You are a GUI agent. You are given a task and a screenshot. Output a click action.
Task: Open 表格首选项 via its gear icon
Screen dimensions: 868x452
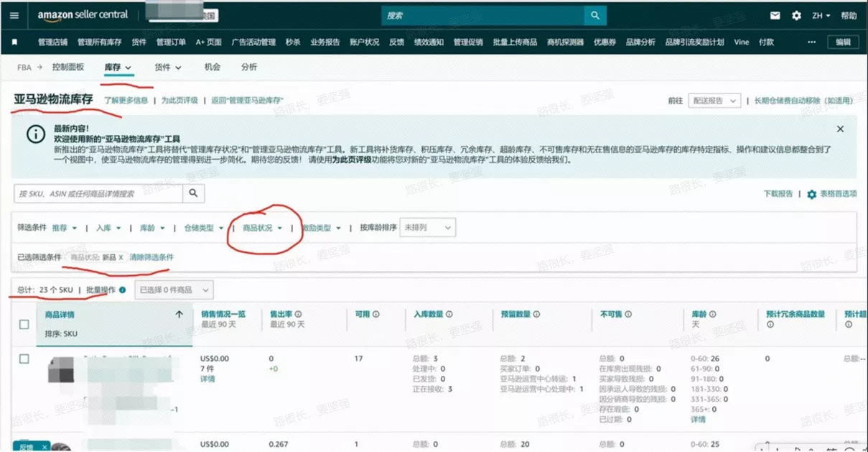(811, 194)
